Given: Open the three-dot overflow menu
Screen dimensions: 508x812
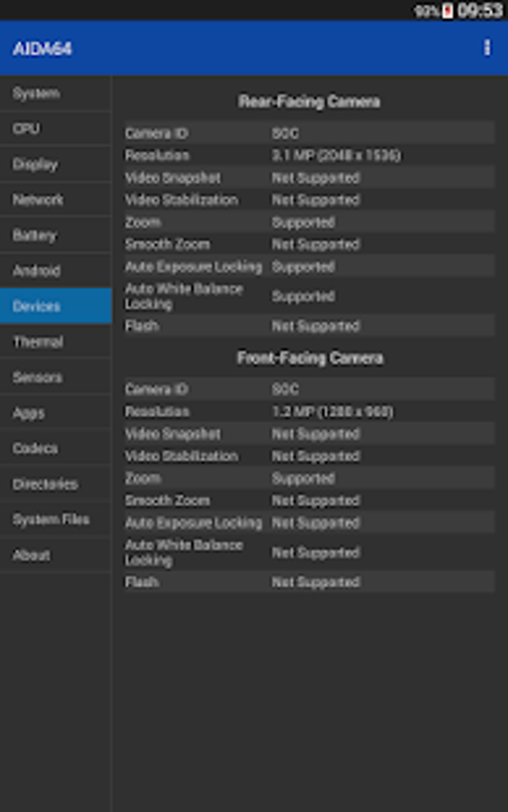Looking at the screenshot, I should click(487, 48).
